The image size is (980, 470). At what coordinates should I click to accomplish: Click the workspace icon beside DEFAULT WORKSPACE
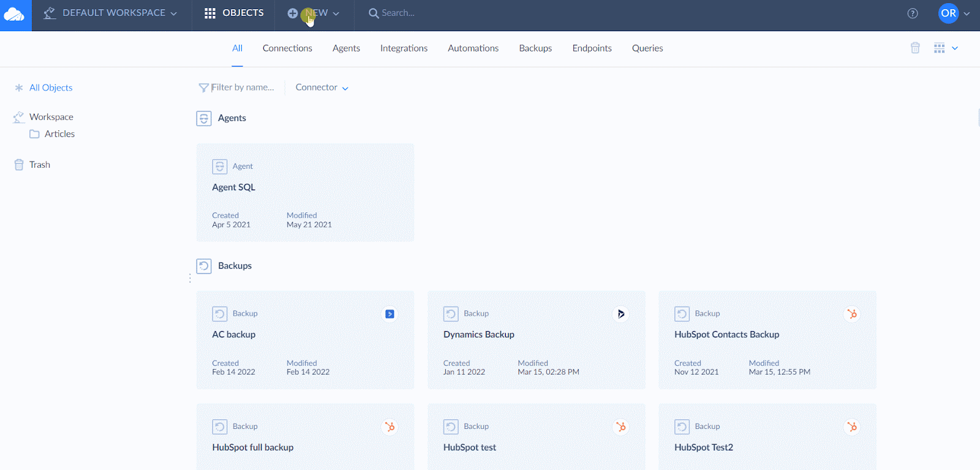pyautogui.click(x=50, y=13)
